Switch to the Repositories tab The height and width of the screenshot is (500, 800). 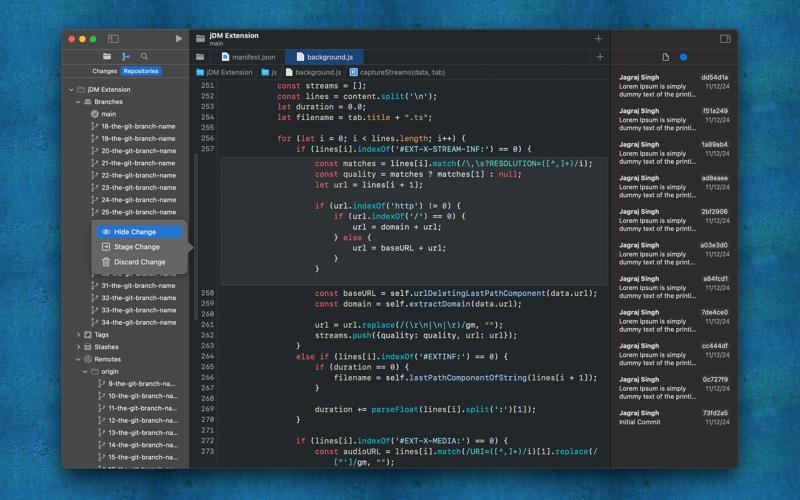[141, 71]
